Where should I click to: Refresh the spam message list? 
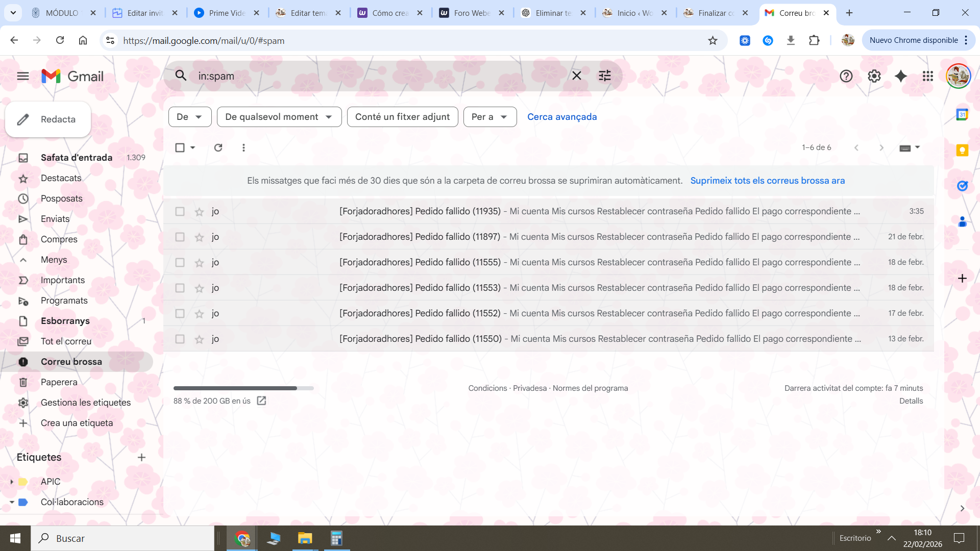(218, 147)
